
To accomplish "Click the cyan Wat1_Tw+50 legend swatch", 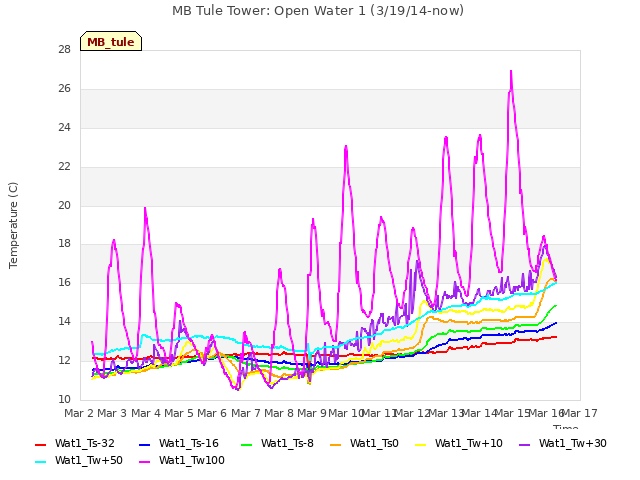I will pyautogui.click(x=40, y=462).
